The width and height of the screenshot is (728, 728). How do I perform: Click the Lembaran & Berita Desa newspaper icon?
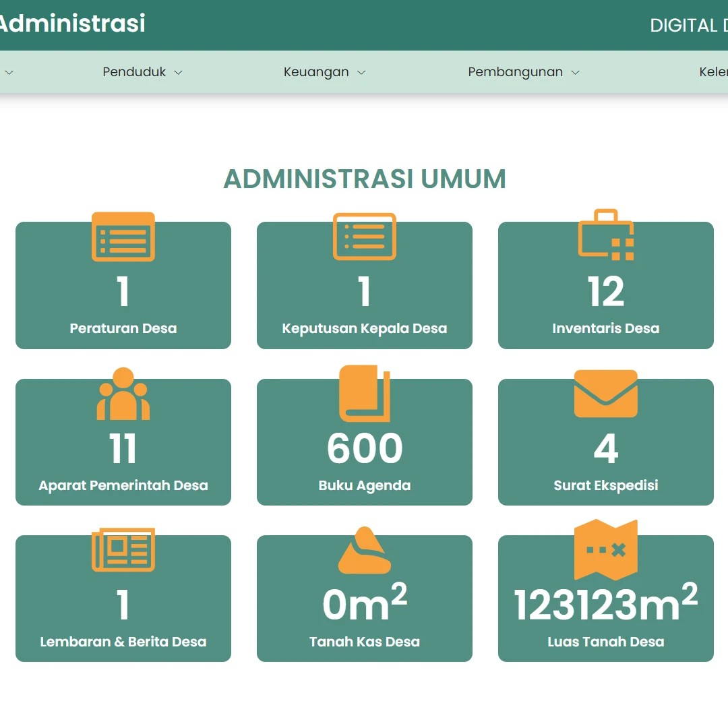[123, 550]
